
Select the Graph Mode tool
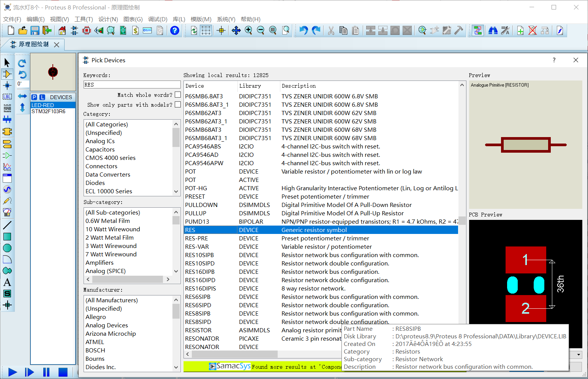click(x=7, y=167)
